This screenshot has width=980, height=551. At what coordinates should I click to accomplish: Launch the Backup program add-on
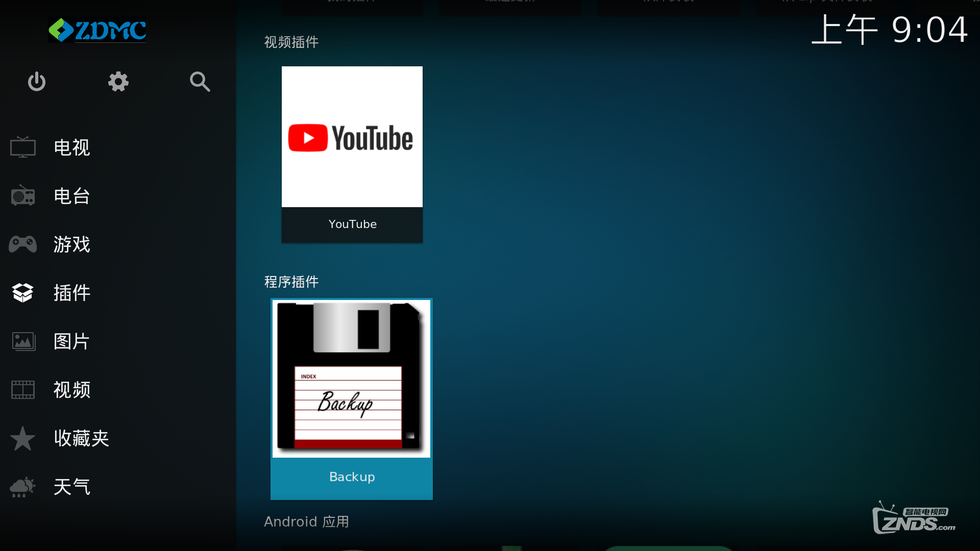pyautogui.click(x=351, y=379)
